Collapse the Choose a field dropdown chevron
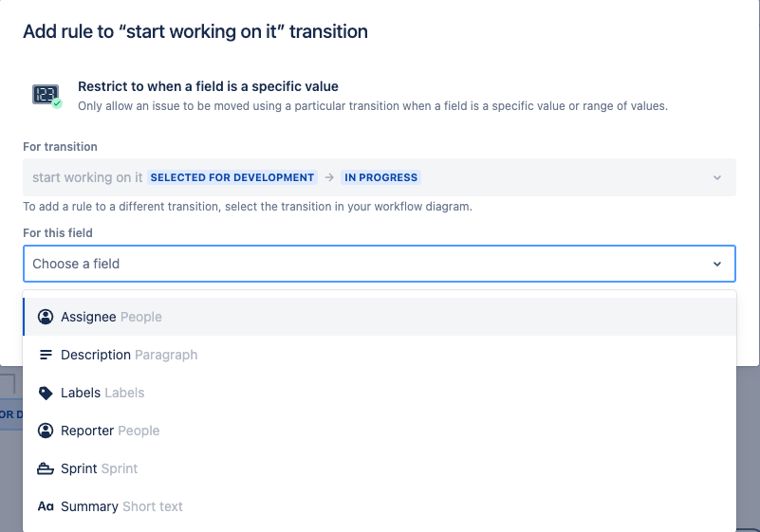The width and height of the screenshot is (760, 532). point(717,264)
